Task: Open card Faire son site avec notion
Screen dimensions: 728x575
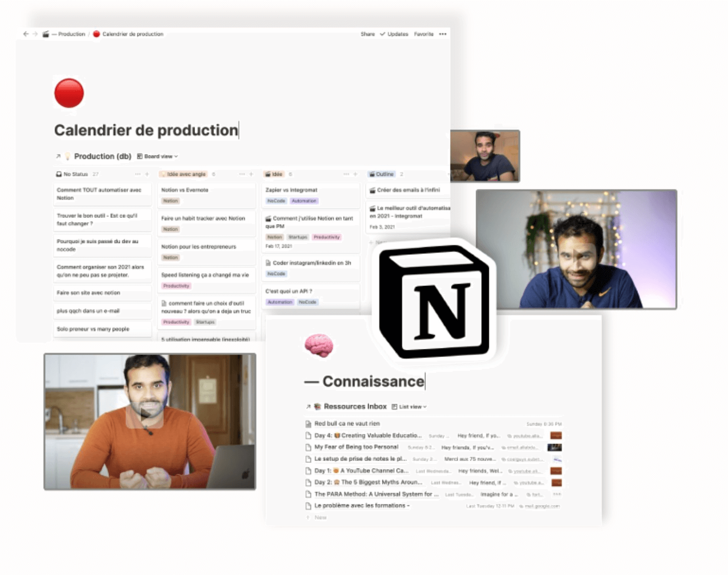Action: click(x=103, y=293)
